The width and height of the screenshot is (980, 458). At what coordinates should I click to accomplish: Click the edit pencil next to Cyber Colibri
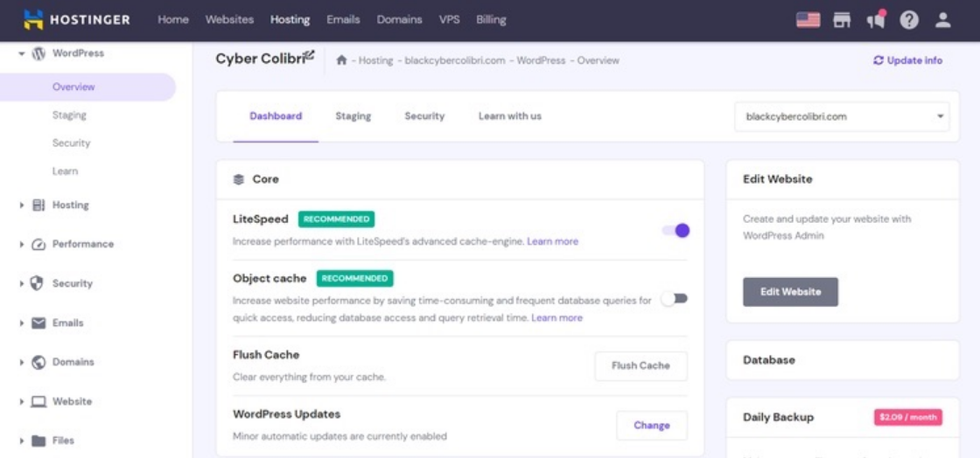(310, 55)
